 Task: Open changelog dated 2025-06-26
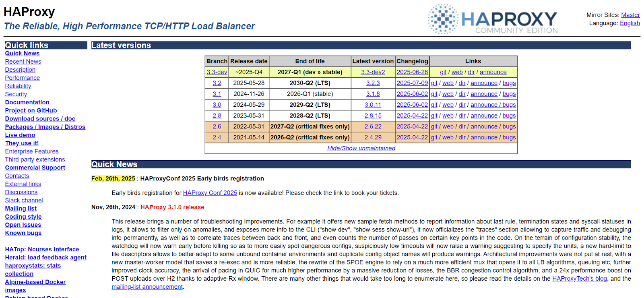coord(412,72)
